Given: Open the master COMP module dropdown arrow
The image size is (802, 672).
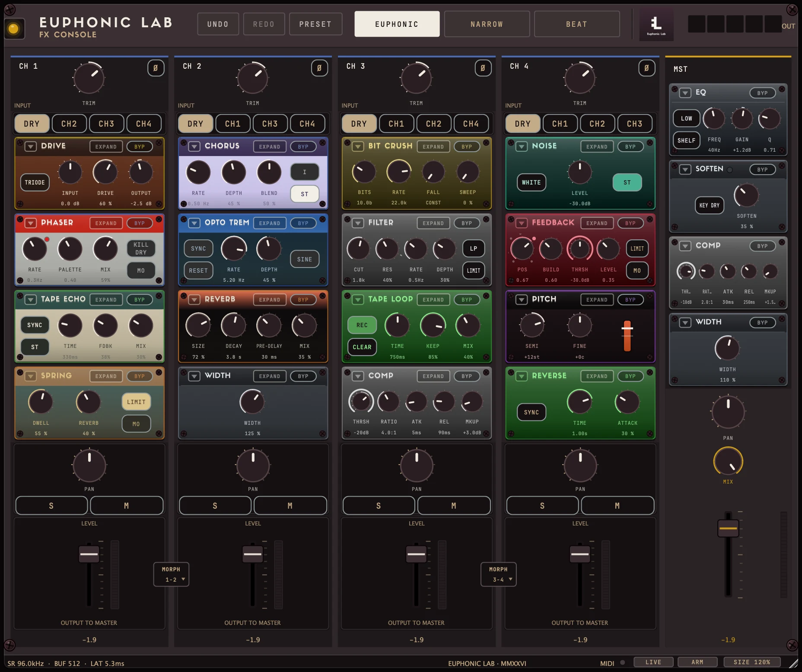Looking at the screenshot, I should pyautogui.click(x=685, y=246).
